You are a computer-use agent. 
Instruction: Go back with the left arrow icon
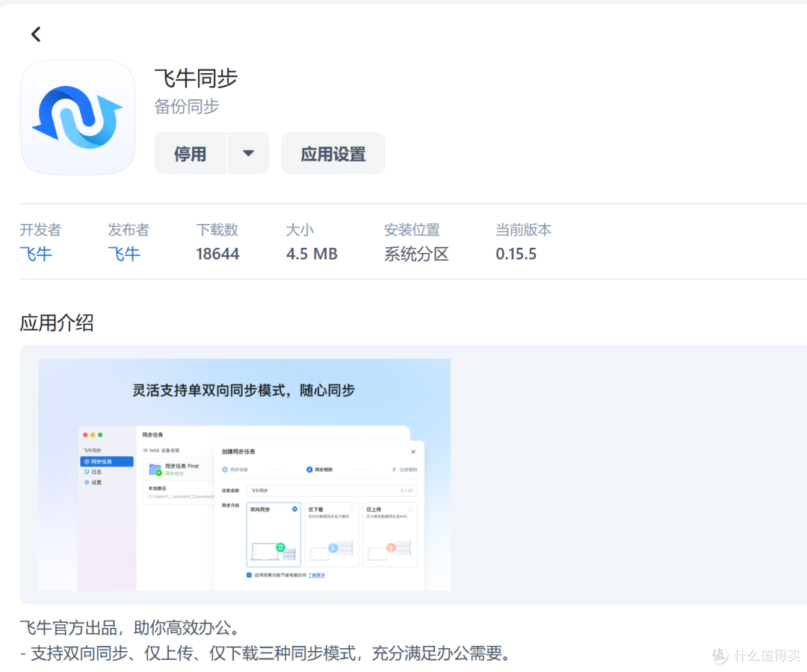[x=36, y=34]
